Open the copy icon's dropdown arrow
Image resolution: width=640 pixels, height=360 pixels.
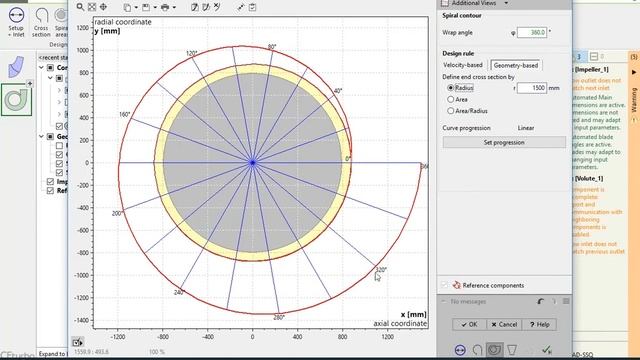136,7
